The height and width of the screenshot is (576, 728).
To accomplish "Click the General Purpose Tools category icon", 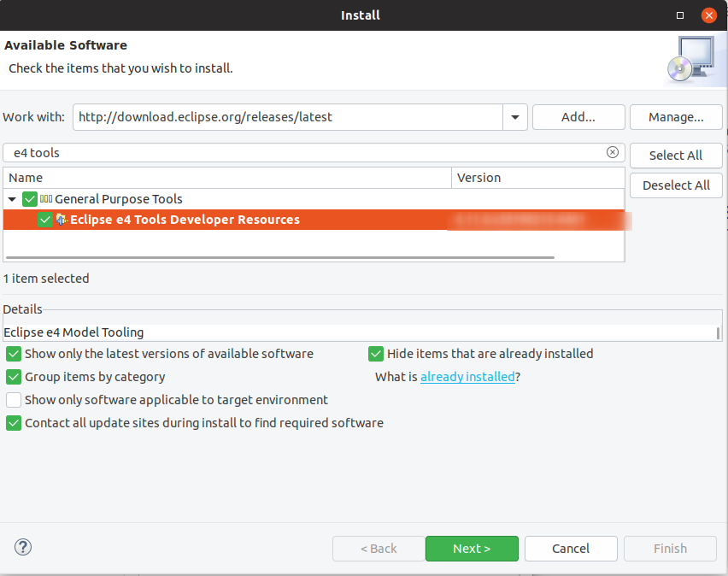I will (46, 199).
